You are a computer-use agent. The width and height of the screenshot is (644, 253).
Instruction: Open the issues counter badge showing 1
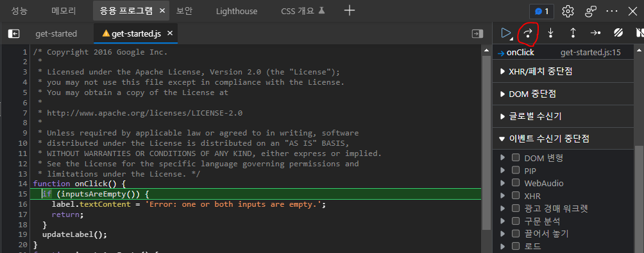pyautogui.click(x=542, y=11)
